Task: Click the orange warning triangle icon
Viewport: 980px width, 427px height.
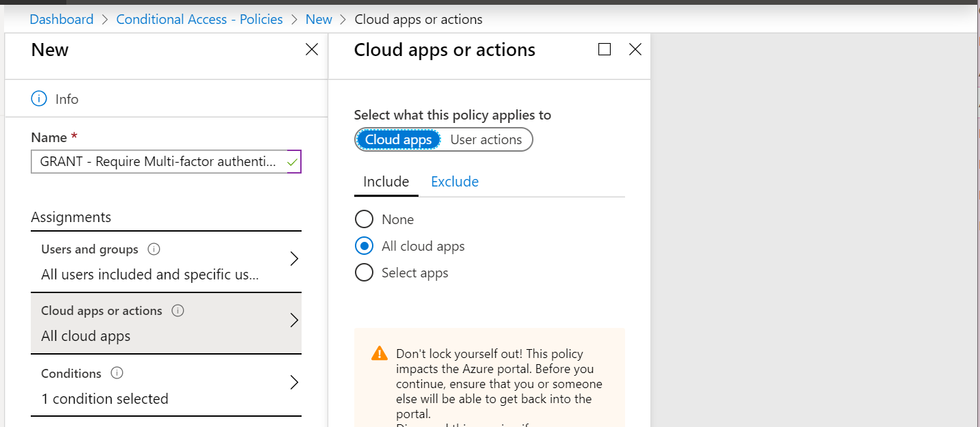Action: click(379, 354)
